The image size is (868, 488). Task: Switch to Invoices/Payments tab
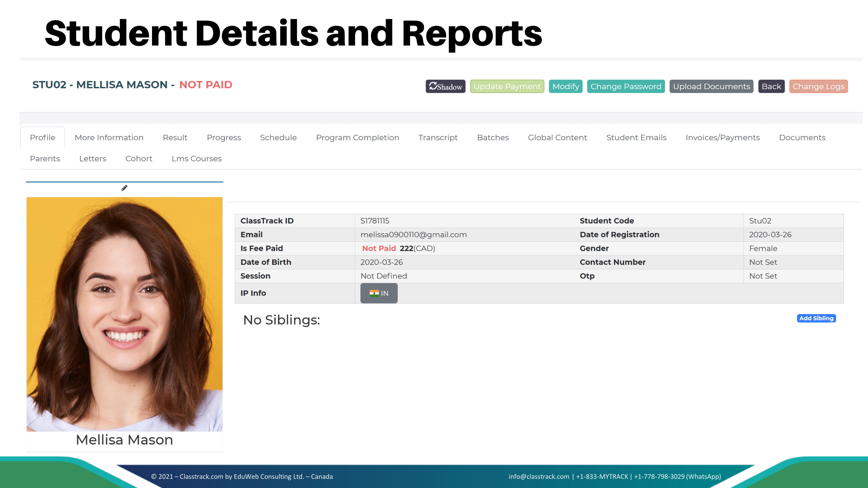pyautogui.click(x=723, y=137)
